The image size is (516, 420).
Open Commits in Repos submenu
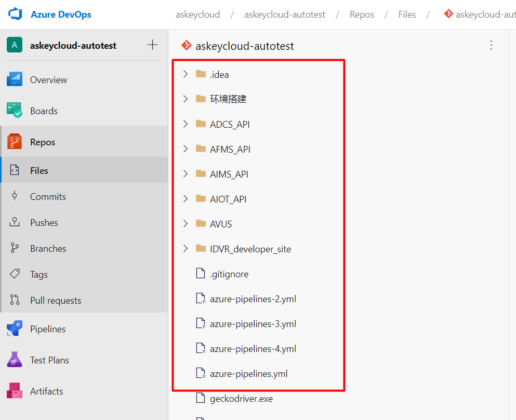[x=48, y=197]
